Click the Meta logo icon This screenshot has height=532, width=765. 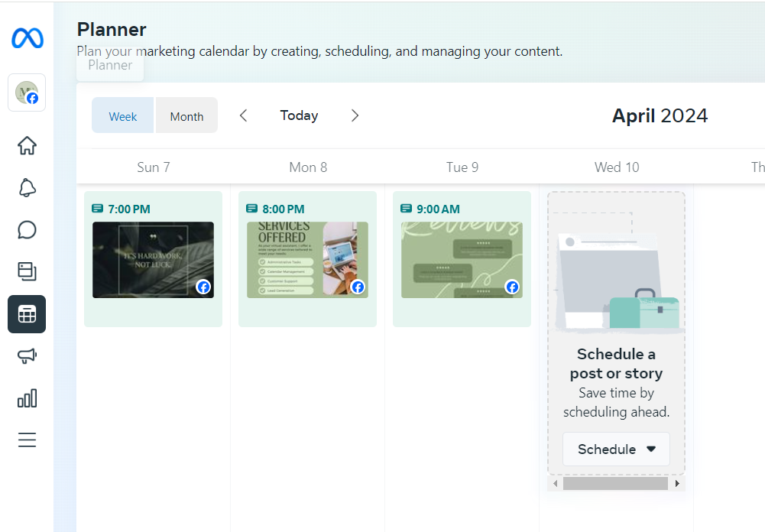pyautogui.click(x=27, y=38)
